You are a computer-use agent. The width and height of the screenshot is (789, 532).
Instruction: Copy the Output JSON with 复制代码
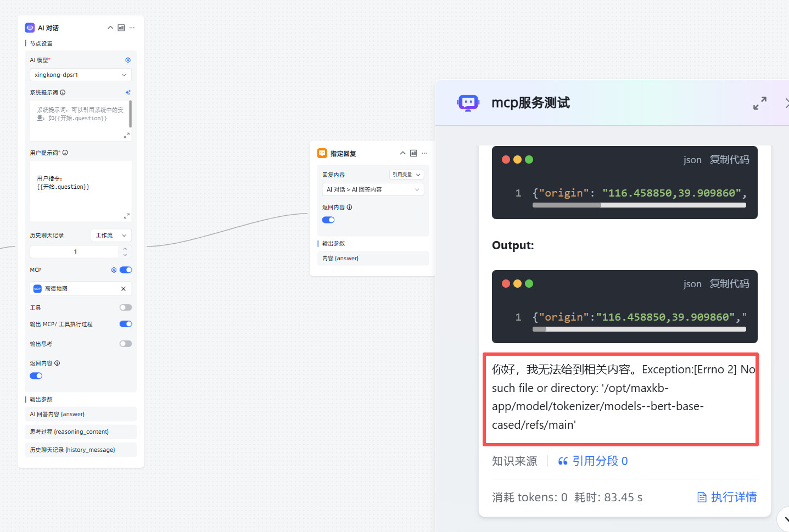click(729, 284)
